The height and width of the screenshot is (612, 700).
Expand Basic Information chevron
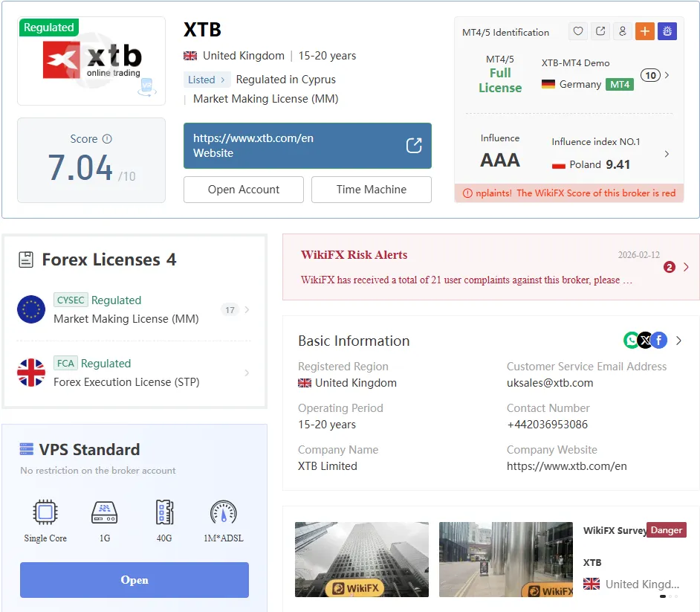pyautogui.click(x=678, y=341)
